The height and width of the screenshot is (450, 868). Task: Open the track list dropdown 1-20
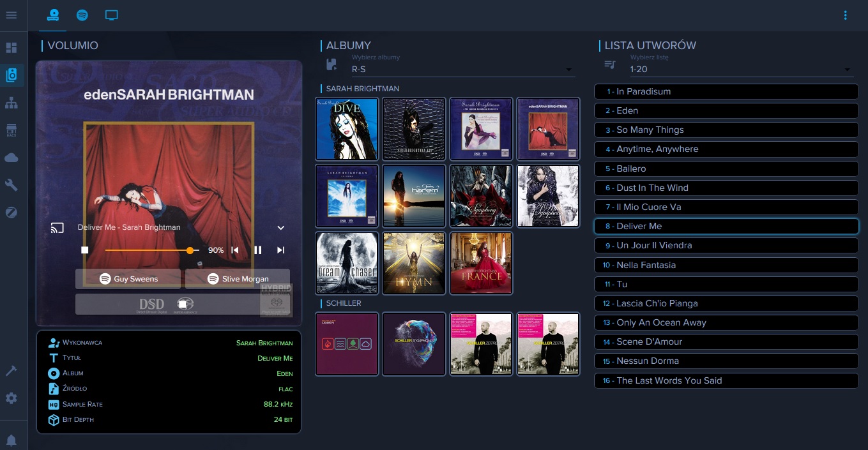tap(742, 69)
